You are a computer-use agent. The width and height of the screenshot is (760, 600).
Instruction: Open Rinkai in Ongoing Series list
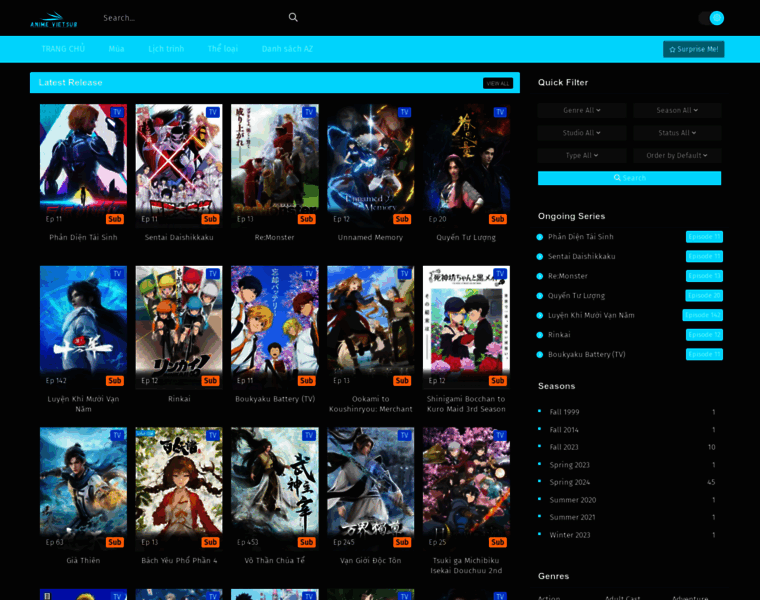tap(559, 335)
